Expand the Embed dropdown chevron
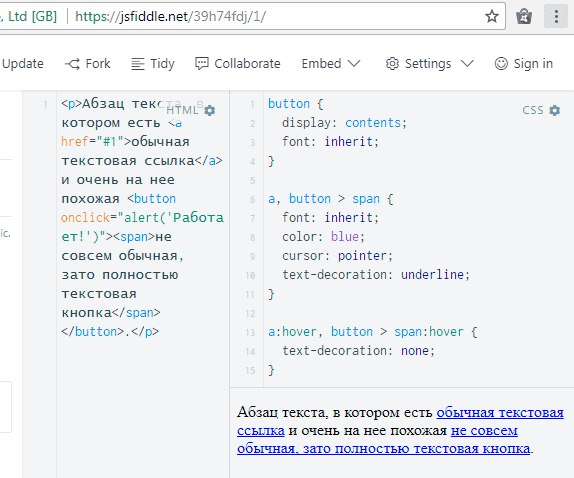This screenshot has width=574, height=478. coord(354,64)
